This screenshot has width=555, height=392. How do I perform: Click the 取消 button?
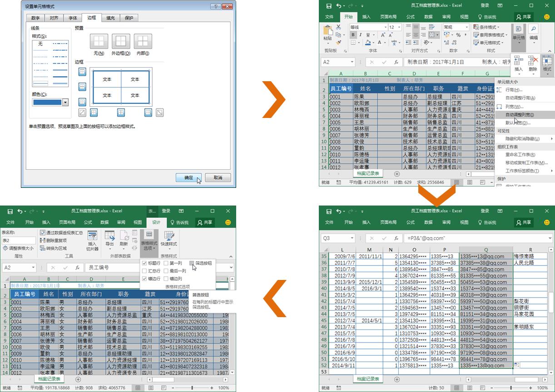click(218, 178)
